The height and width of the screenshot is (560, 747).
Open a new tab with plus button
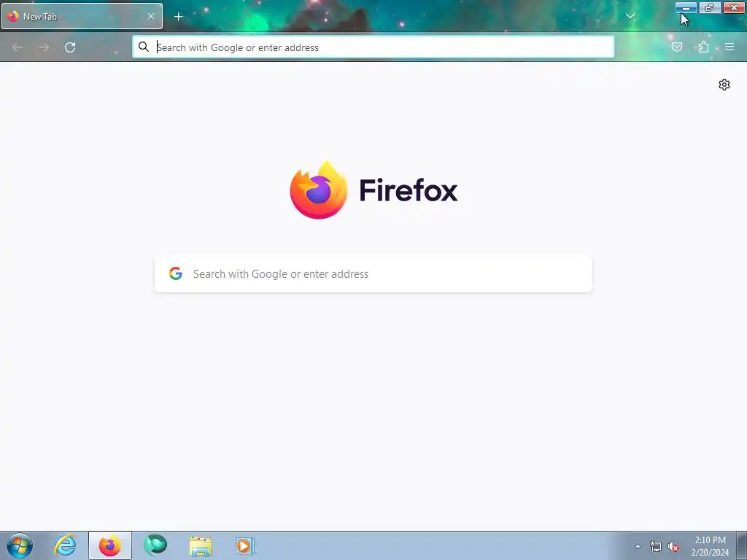coord(178,17)
